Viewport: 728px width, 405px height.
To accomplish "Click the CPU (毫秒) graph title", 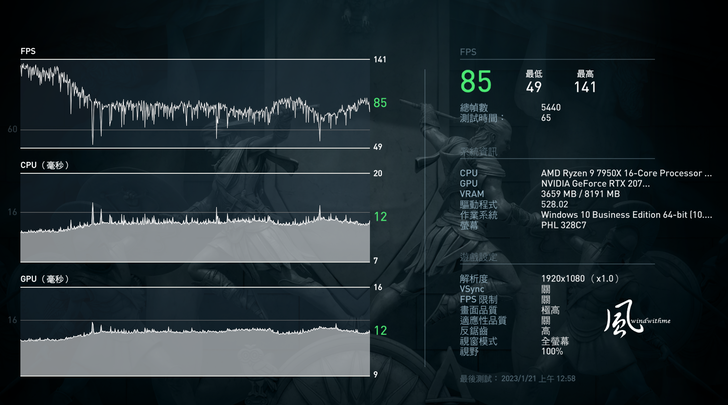I will 45,165.
